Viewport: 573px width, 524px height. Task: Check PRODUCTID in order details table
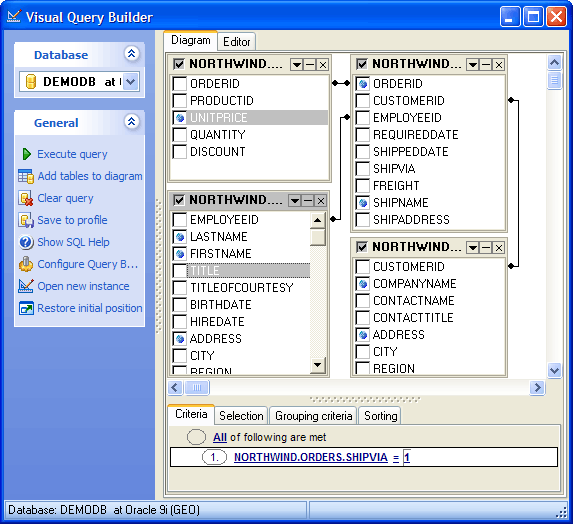pyautogui.click(x=180, y=100)
